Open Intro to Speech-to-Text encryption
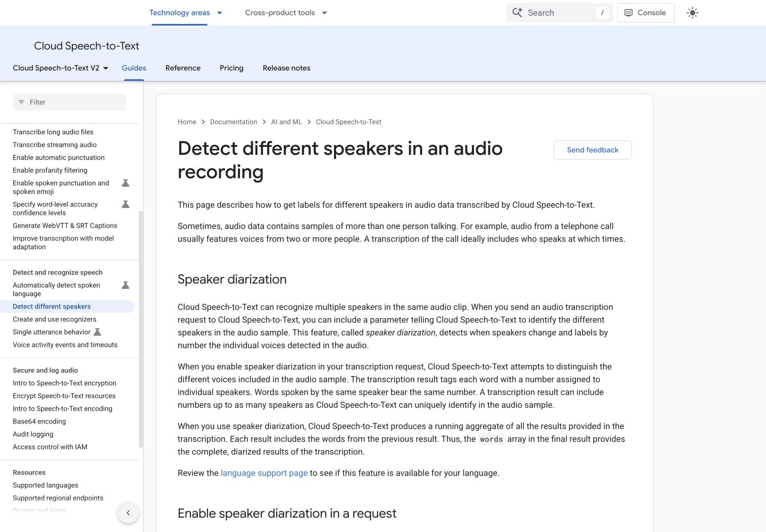Viewport: 766px width, 532px height. pos(64,383)
